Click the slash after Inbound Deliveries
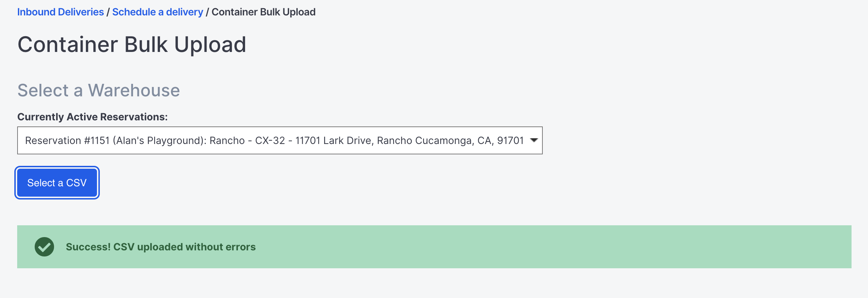The width and height of the screenshot is (868, 298). pos(108,12)
